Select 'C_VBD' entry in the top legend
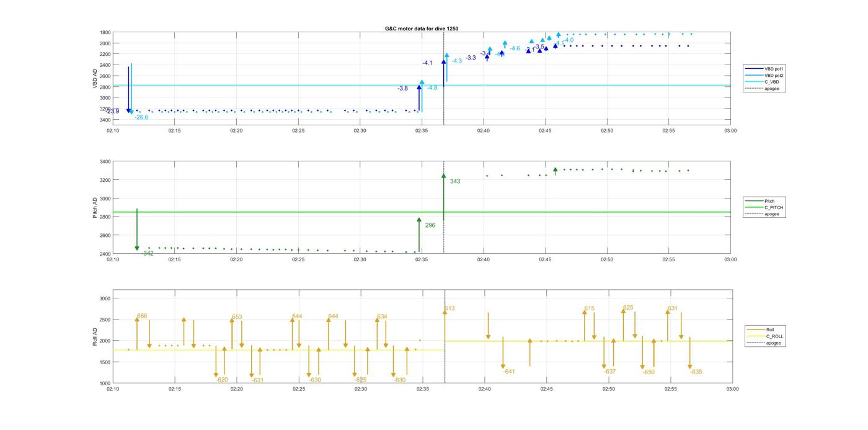868x430 pixels. (771, 82)
